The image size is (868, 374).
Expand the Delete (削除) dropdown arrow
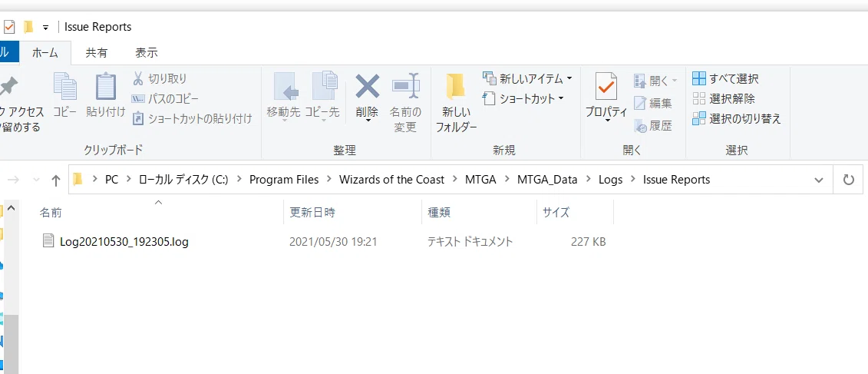click(x=367, y=121)
